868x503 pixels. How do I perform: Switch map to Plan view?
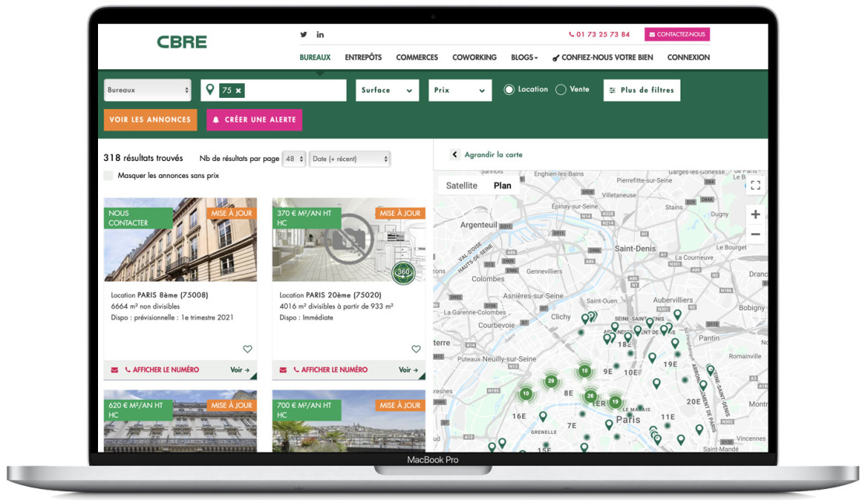pos(502,185)
